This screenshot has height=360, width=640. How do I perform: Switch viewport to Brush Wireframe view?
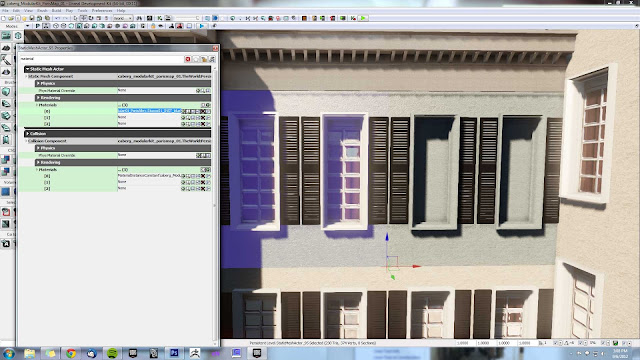(56, 26)
